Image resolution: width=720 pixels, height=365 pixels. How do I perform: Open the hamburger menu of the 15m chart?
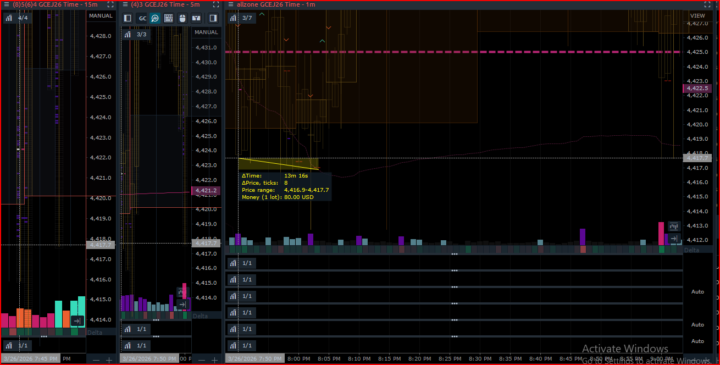click(x=6, y=5)
